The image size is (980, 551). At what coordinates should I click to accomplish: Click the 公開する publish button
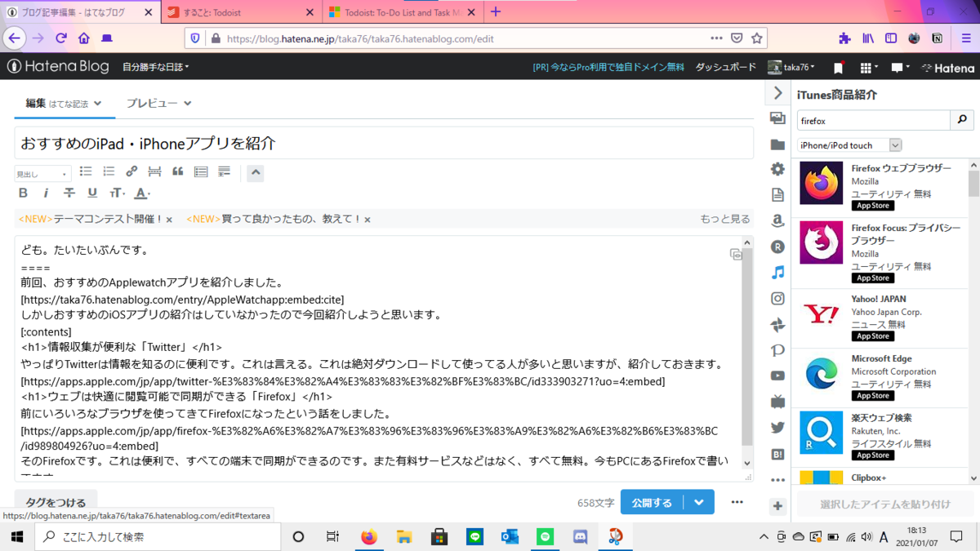point(653,503)
